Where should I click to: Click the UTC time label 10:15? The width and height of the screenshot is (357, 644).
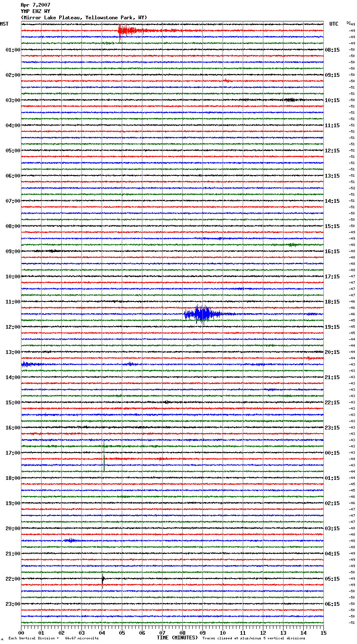pyautogui.click(x=332, y=100)
